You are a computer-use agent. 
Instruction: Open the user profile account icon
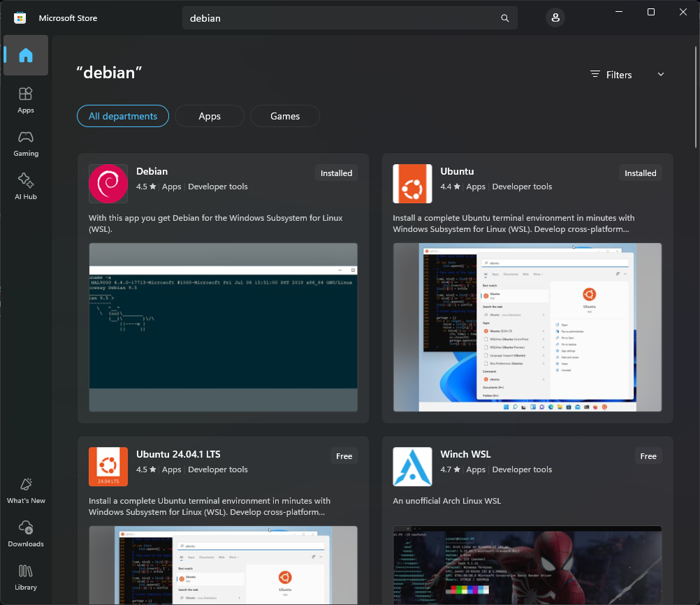point(555,18)
